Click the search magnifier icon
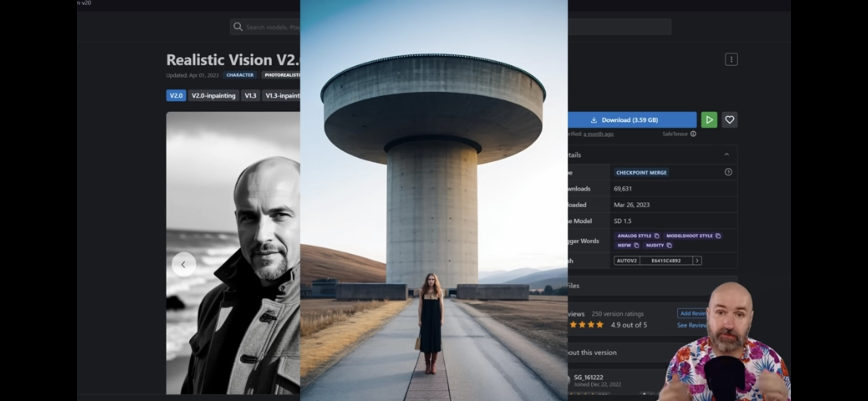Screen dimensions: 868x401 click(x=238, y=27)
